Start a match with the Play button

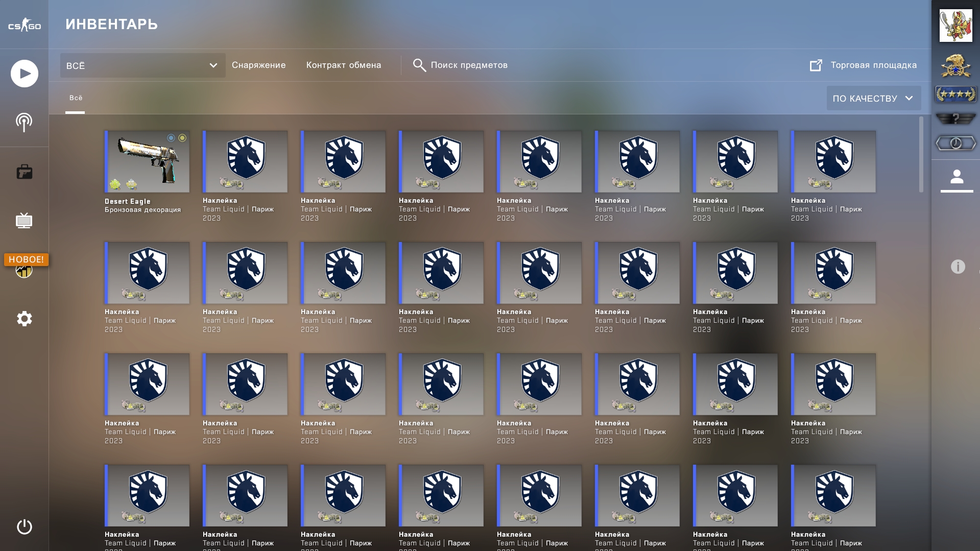(x=25, y=74)
